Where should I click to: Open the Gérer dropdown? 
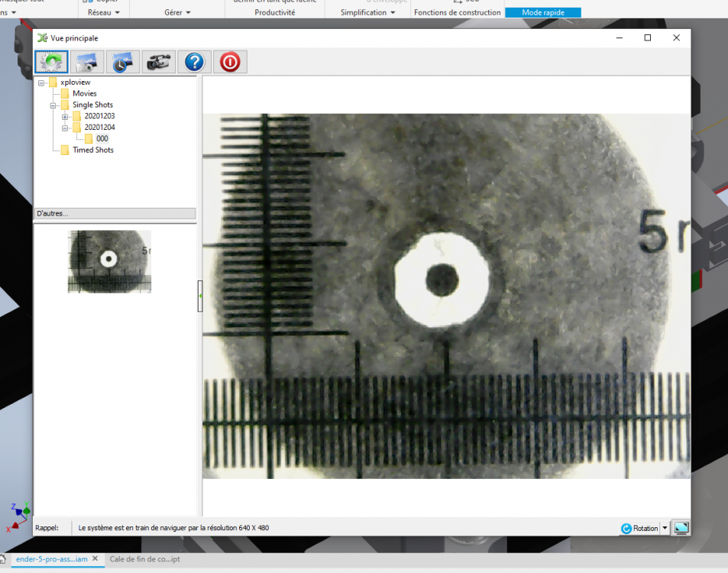pyautogui.click(x=177, y=12)
